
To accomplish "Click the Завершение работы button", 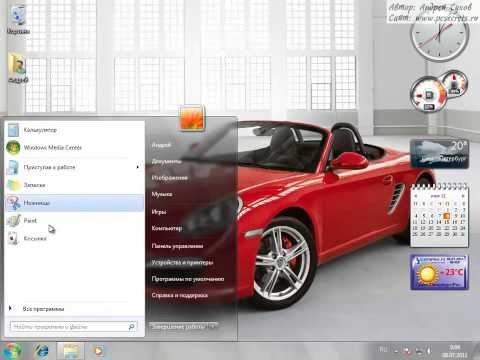I will click(x=178, y=326).
